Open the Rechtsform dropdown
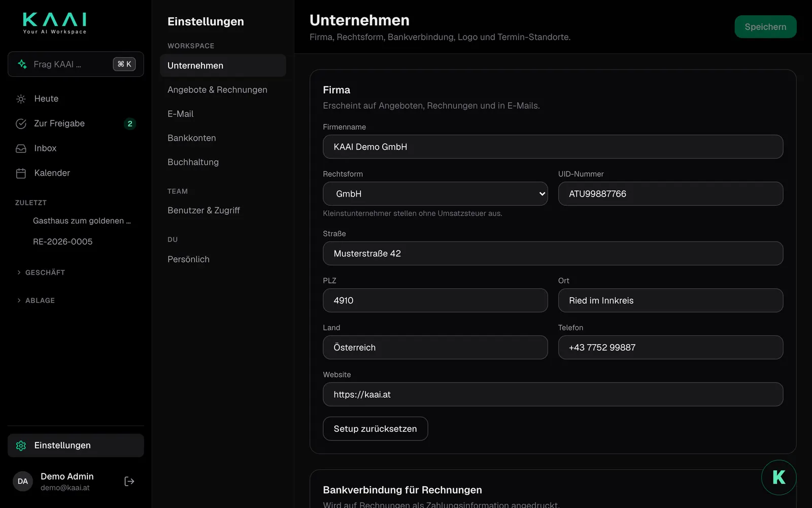Screen dimensions: 812x508 [x=435, y=194]
